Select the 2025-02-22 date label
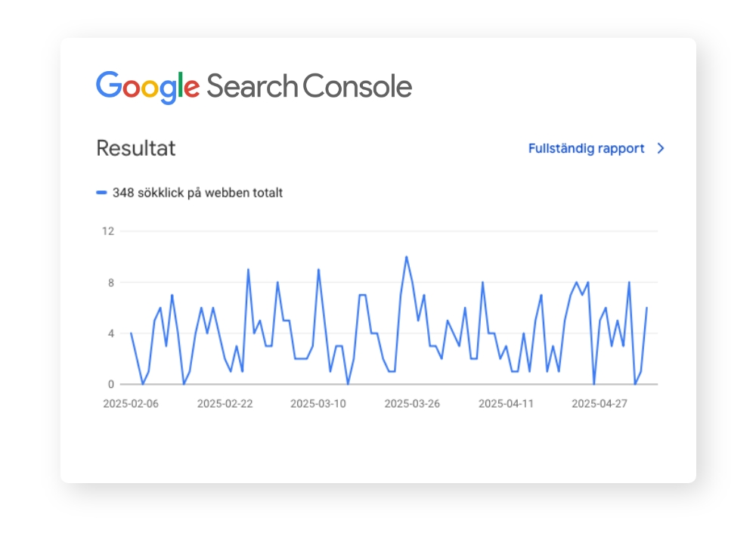This screenshot has width=756, height=533. tap(225, 404)
